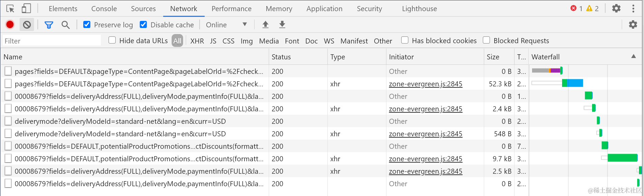Open zone-evergreen.js:2845 initiator link in second row
Viewport: 644px width, 196px height.
click(x=426, y=84)
